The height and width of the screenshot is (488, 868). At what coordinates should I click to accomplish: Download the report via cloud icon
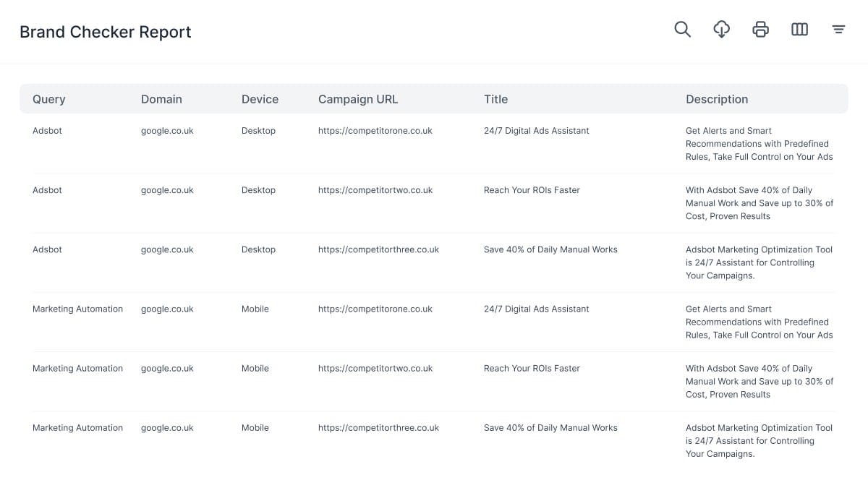(x=721, y=30)
